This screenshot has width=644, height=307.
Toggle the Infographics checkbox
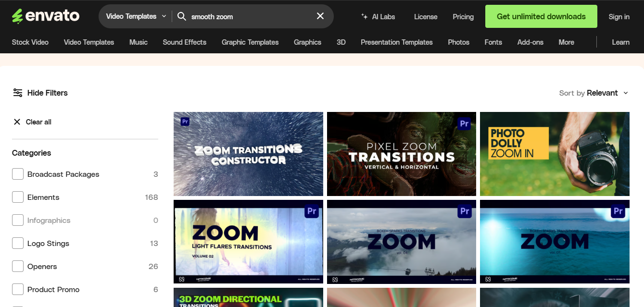[x=18, y=220]
